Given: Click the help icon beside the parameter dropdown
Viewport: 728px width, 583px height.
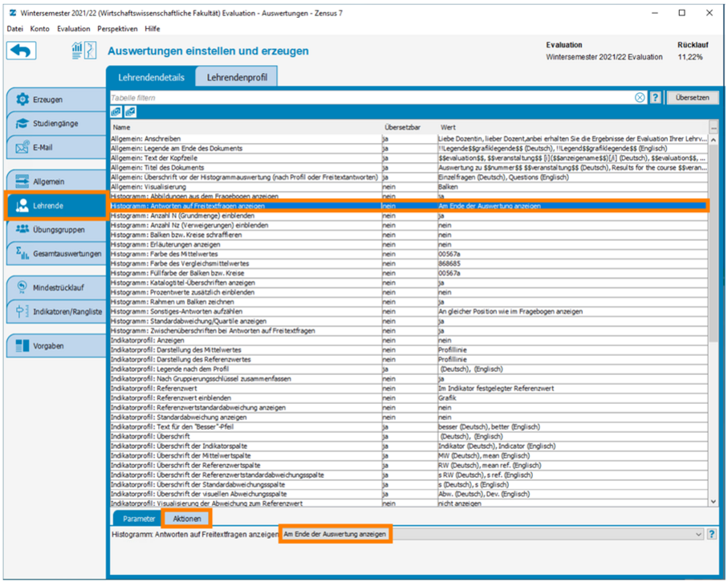Looking at the screenshot, I should coord(711,534).
